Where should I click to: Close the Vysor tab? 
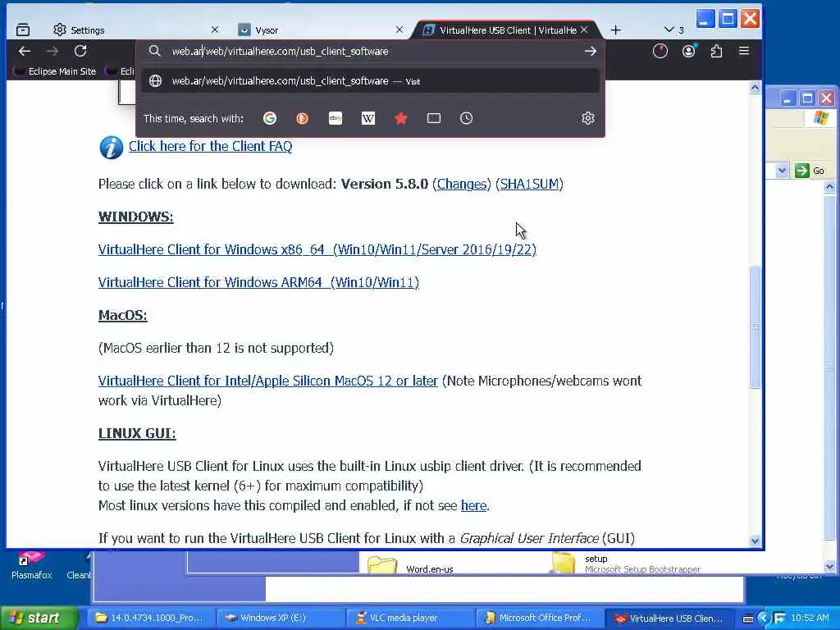399,30
